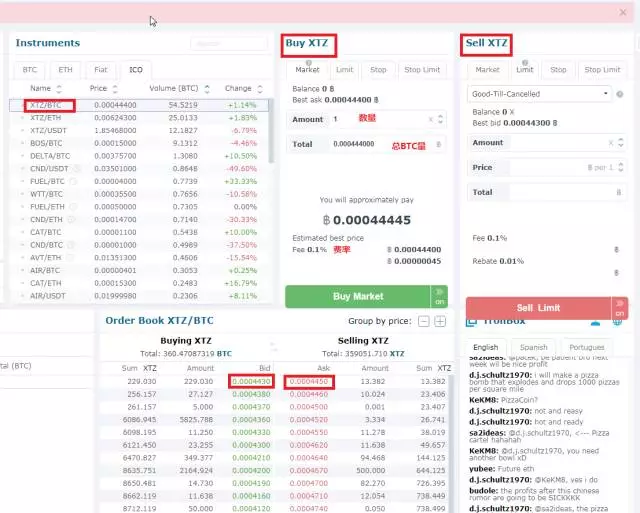Click the Sell XTZ Amount stepper arrows
The height and width of the screenshot is (513, 640).
coord(621,142)
